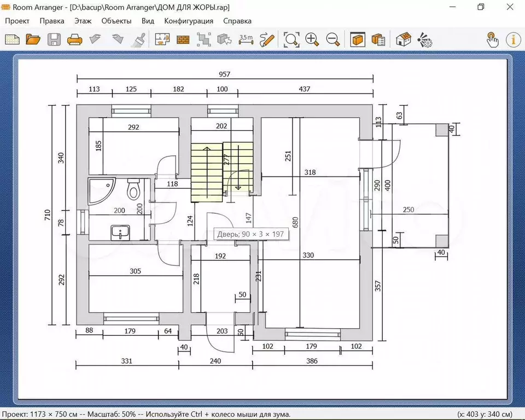Switch to the 3D house view
Viewport: 525px width, 420px height.
click(x=404, y=39)
